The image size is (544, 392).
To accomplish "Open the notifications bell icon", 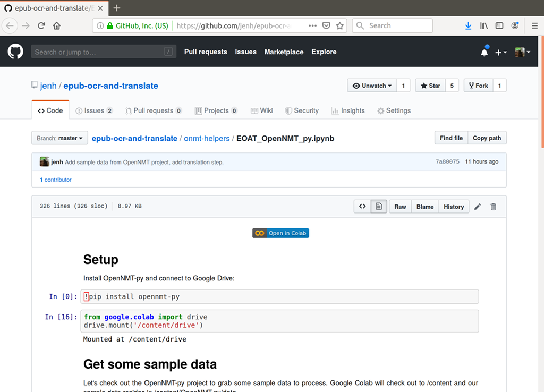I will pyautogui.click(x=484, y=52).
